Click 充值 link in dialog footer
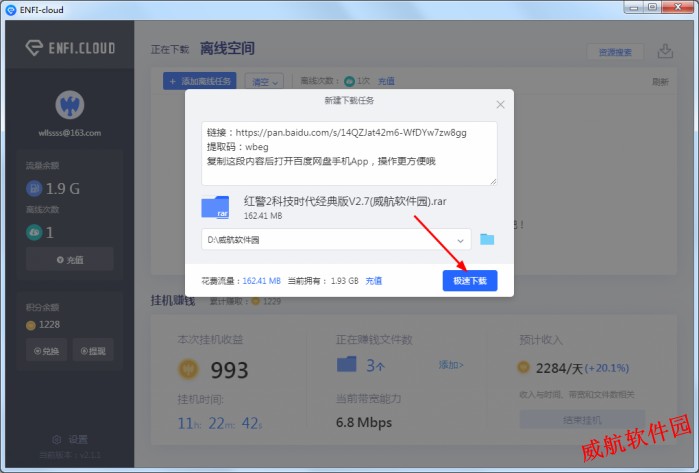 [374, 281]
